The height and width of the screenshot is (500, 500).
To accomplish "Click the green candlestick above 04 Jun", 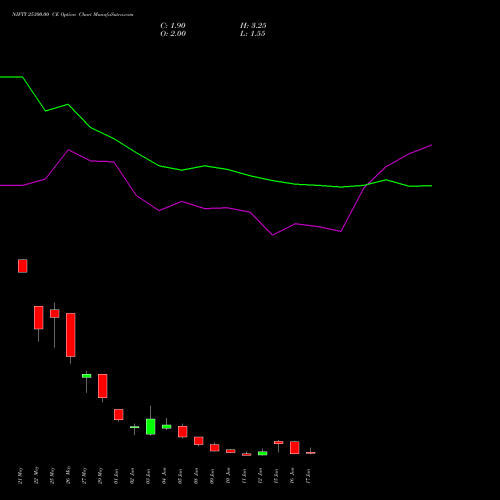I will 167,427.
